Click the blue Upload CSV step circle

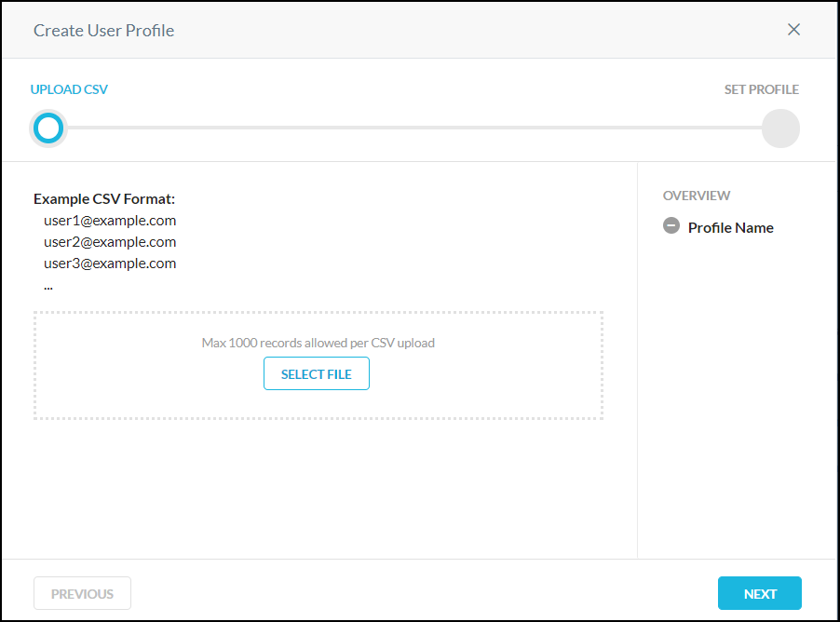click(x=47, y=128)
